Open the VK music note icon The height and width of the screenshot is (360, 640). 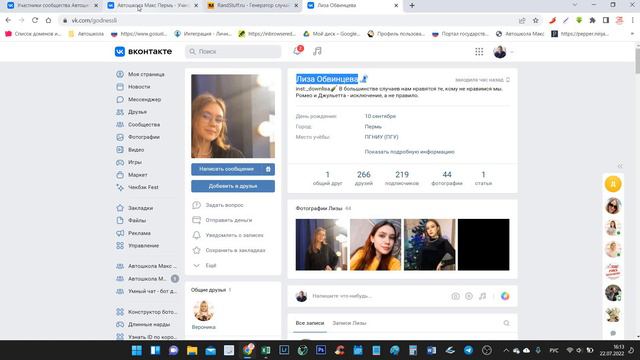pyautogui.click(x=317, y=51)
